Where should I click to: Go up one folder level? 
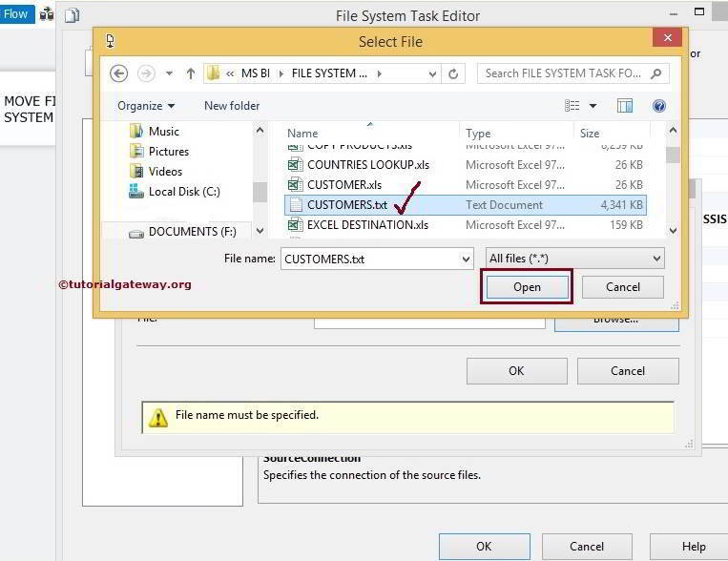coord(191,73)
